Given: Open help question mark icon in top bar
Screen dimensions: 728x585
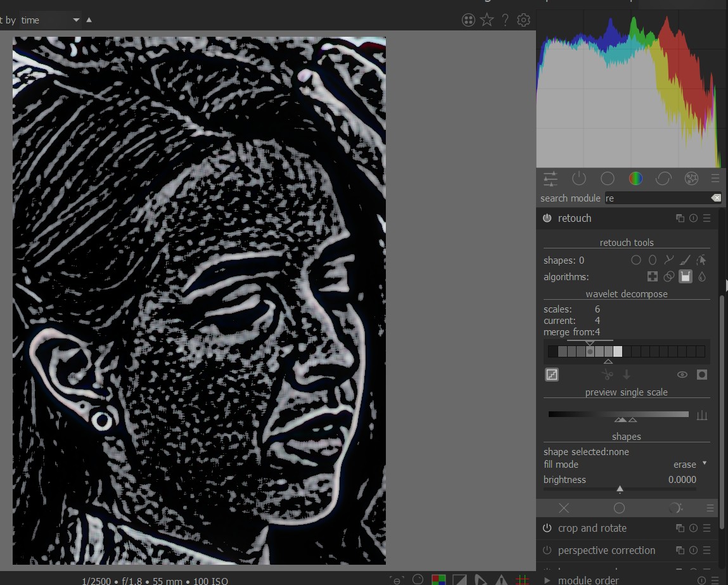Looking at the screenshot, I should click(x=505, y=20).
